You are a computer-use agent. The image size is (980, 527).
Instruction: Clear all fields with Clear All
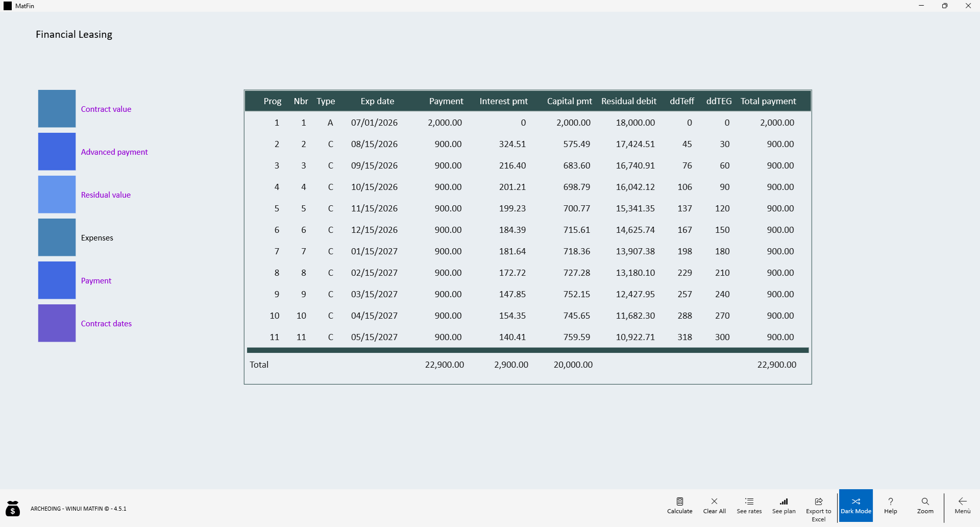[x=714, y=506]
